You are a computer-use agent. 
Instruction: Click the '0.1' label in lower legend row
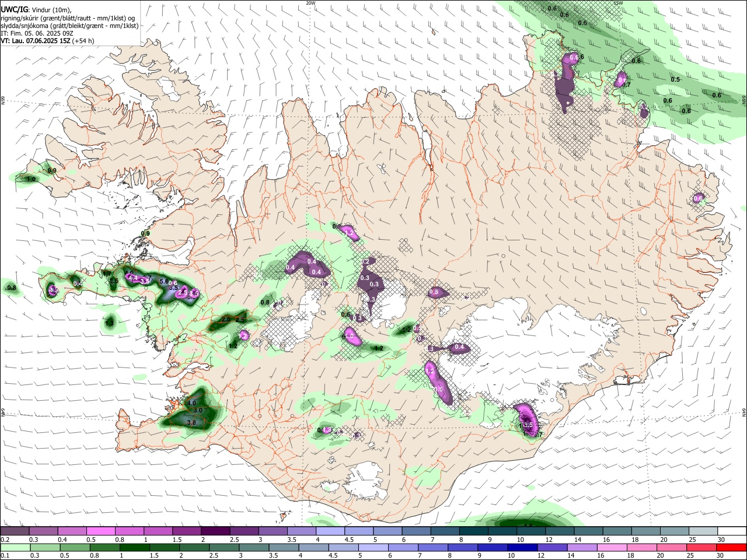coord(5,556)
